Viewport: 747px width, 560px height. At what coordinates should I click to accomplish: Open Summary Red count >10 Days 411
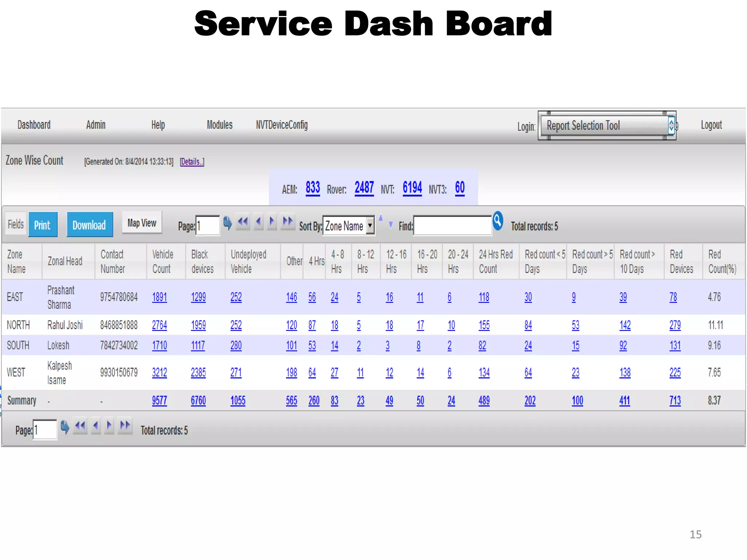624,400
